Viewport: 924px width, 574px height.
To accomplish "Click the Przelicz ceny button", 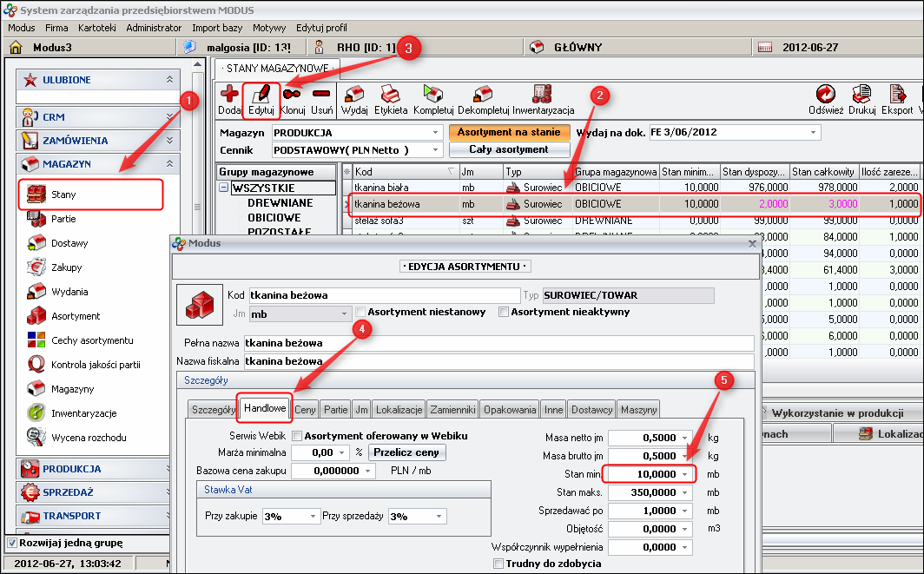I will click(x=407, y=452).
